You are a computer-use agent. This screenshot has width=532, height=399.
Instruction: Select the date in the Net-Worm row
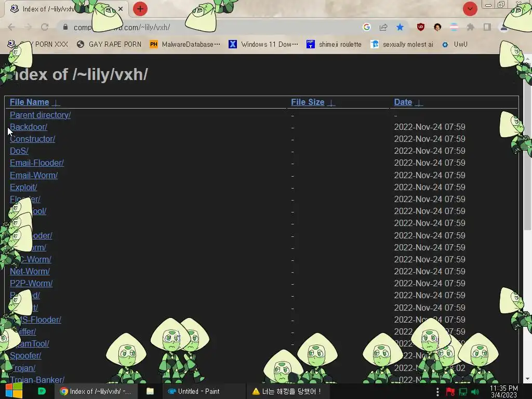(x=430, y=271)
